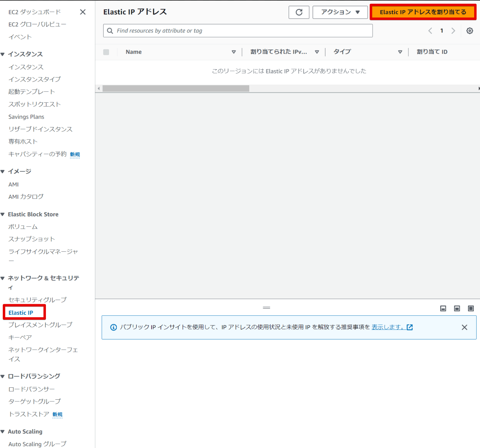The width and height of the screenshot is (480, 448).
Task: Open EC2 グローバルビュー
Action: pyautogui.click(x=37, y=25)
